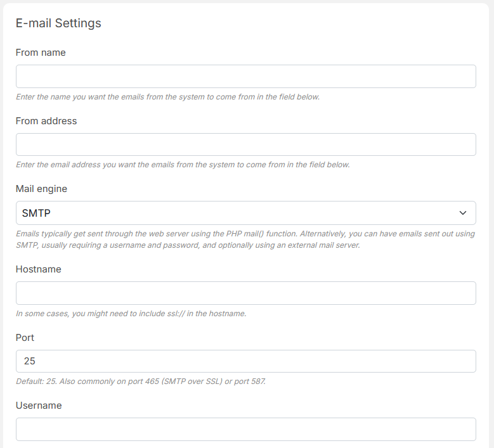Screen dimensions: 494x448
Task: Click the From address label
Action: (x=46, y=121)
